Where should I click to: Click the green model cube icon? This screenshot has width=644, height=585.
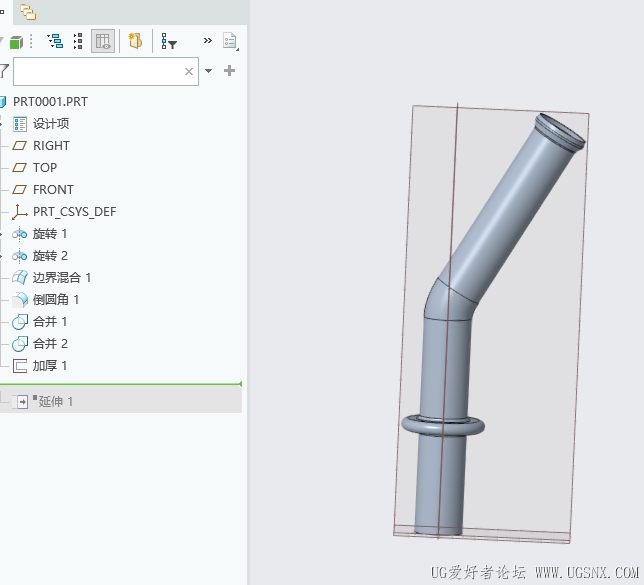[x=16, y=42]
